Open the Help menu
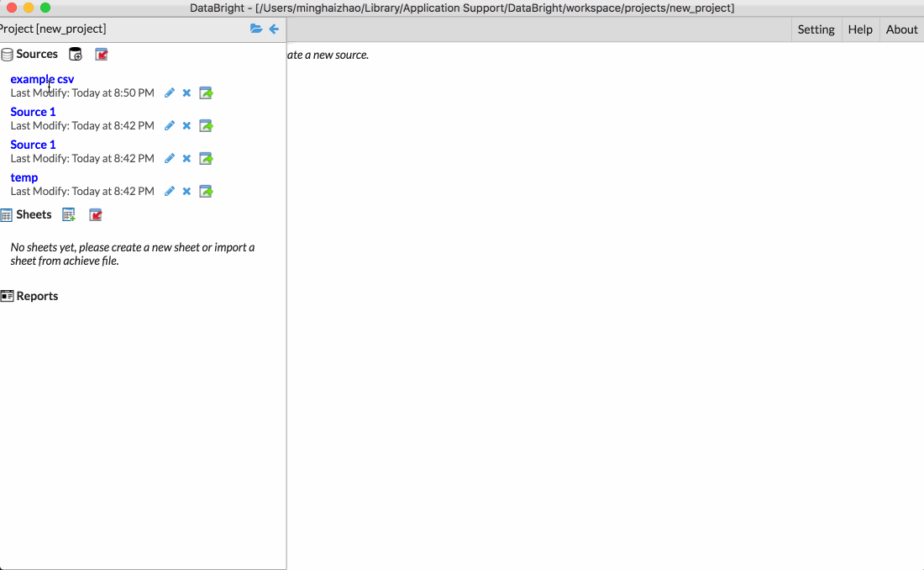Screen dimensions: 924x570 pos(860,29)
